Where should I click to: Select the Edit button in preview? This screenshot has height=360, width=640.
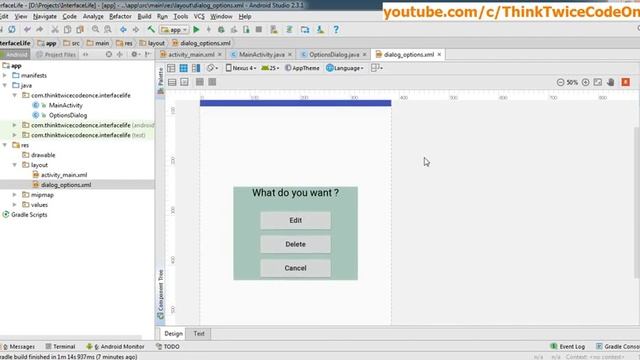pyautogui.click(x=296, y=220)
